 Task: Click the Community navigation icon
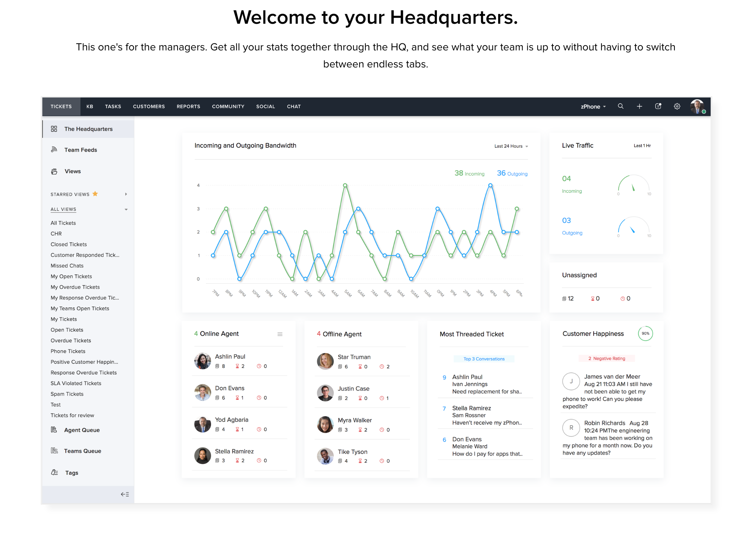(228, 107)
